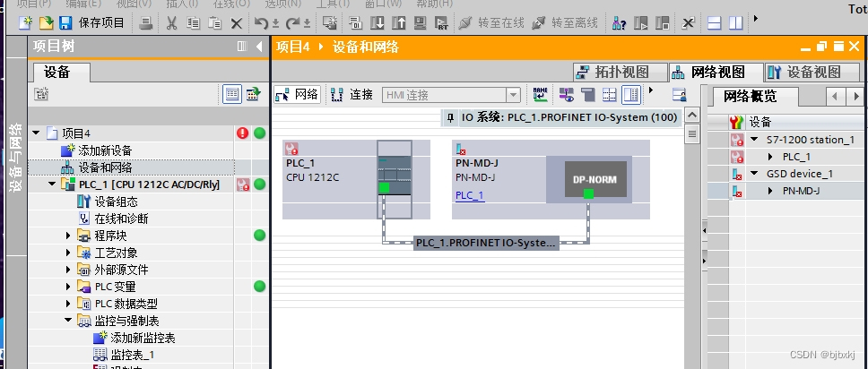The width and height of the screenshot is (868, 369).
Task: Open 设备组态 in project tree
Action: click(x=117, y=202)
